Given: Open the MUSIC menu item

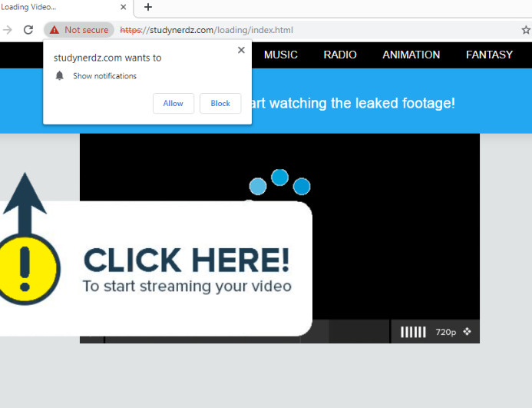Looking at the screenshot, I should point(280,55).
